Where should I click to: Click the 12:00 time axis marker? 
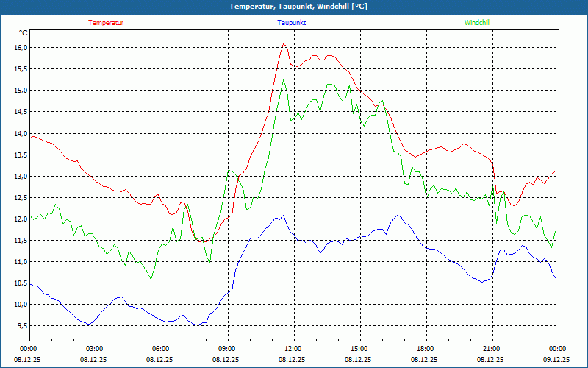coord(293,349)
